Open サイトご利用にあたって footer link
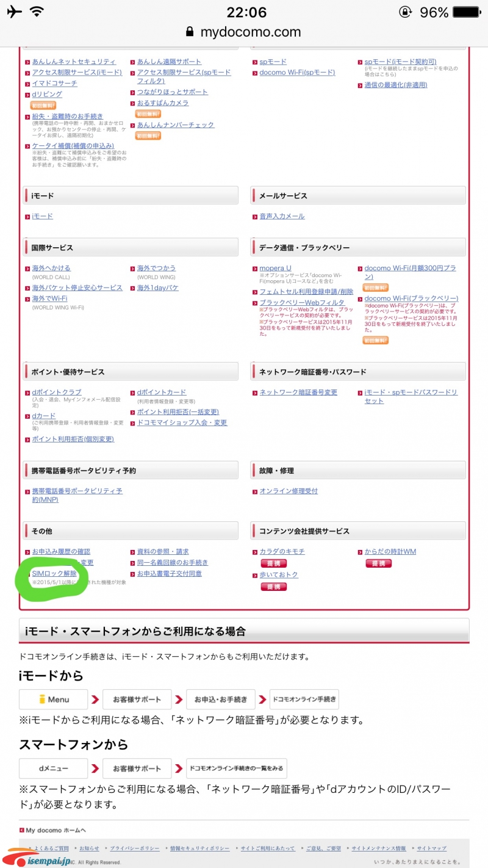Viewport: 488px width, 868px height. point(268,848)
